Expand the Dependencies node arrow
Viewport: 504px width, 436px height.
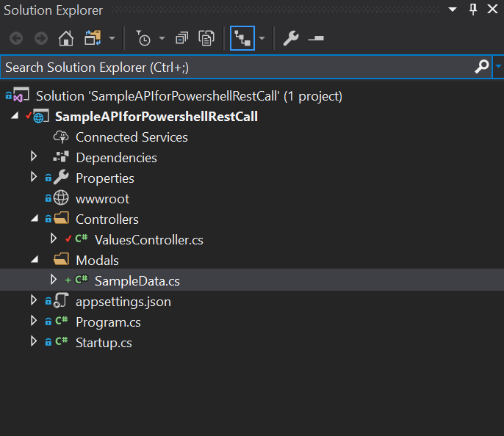34,157
